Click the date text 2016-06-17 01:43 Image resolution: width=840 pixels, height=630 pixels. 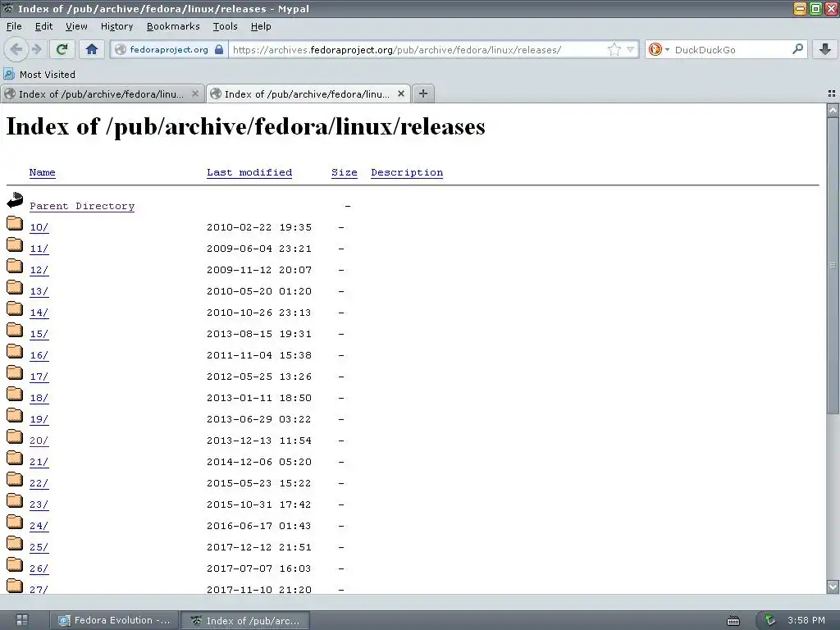258,526
